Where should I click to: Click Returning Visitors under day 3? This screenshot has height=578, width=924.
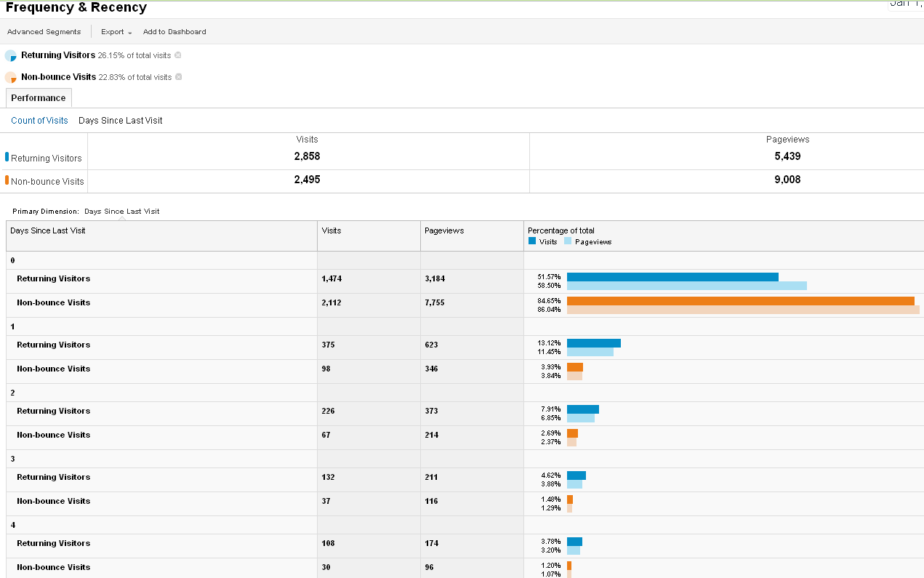54,477
